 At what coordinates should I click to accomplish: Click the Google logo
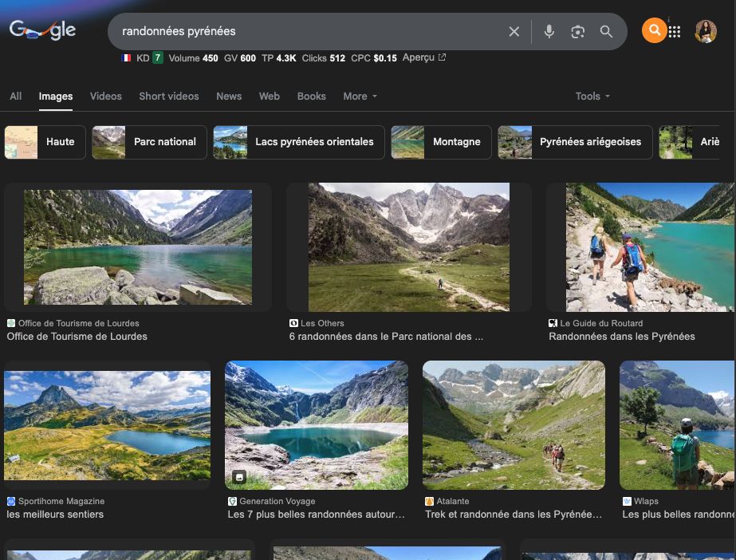(x=42, y=30)
